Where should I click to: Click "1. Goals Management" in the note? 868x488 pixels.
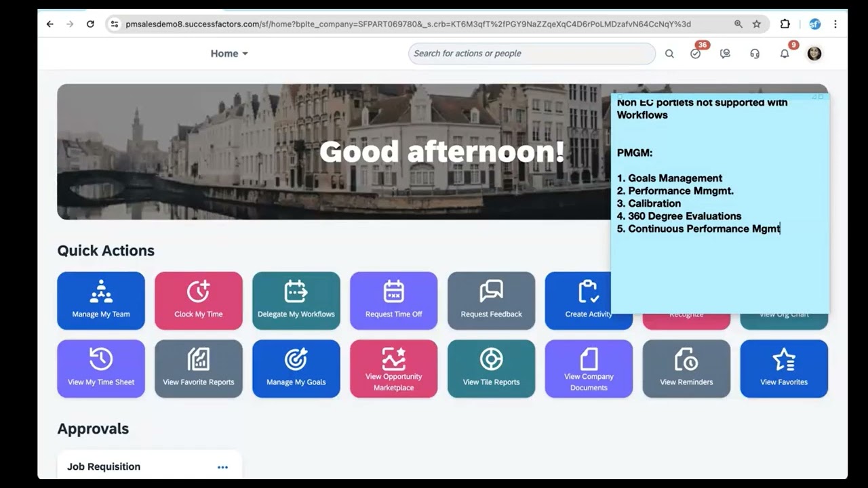670,178
